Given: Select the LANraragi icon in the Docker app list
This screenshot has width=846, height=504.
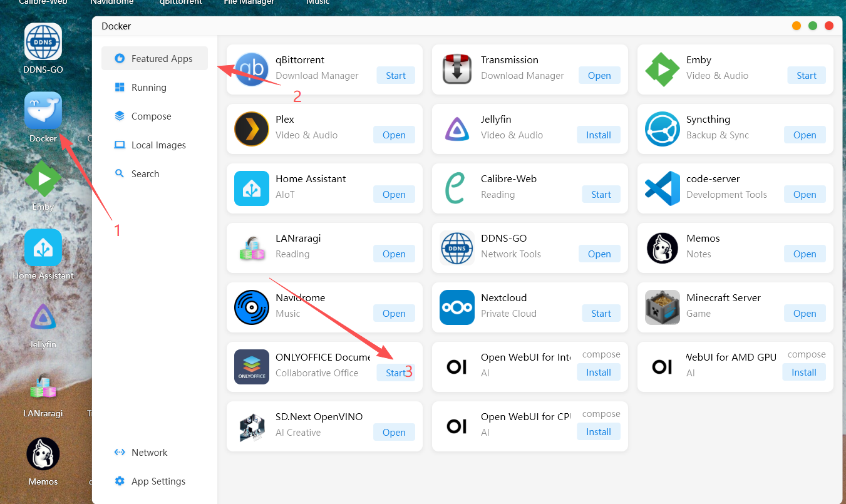Looking at the screenshot, I should 252,248.
